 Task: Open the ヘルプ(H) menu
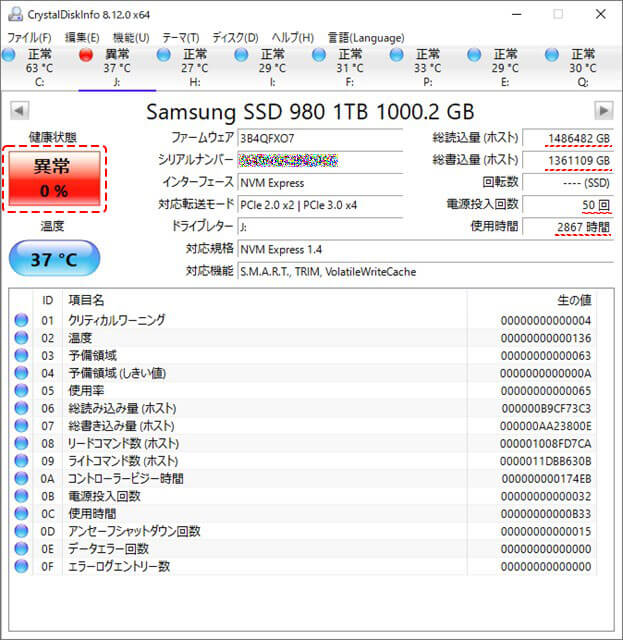click(293, 38)
